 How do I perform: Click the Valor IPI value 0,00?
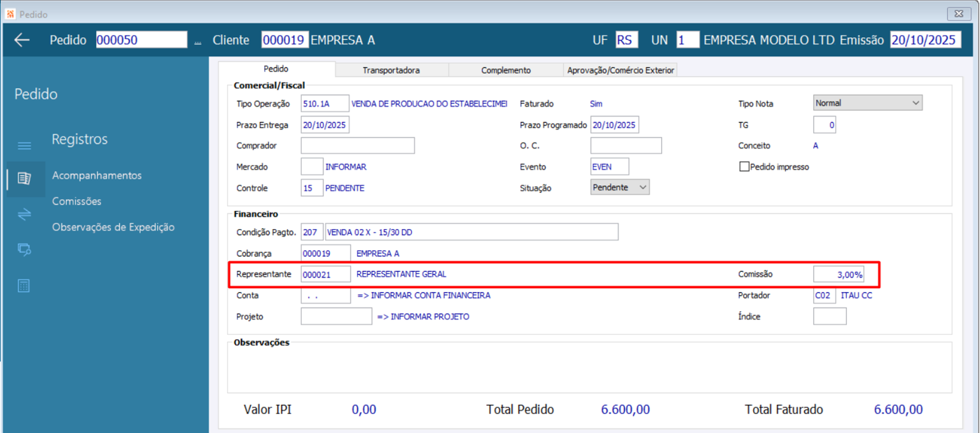tap(364, 410)
